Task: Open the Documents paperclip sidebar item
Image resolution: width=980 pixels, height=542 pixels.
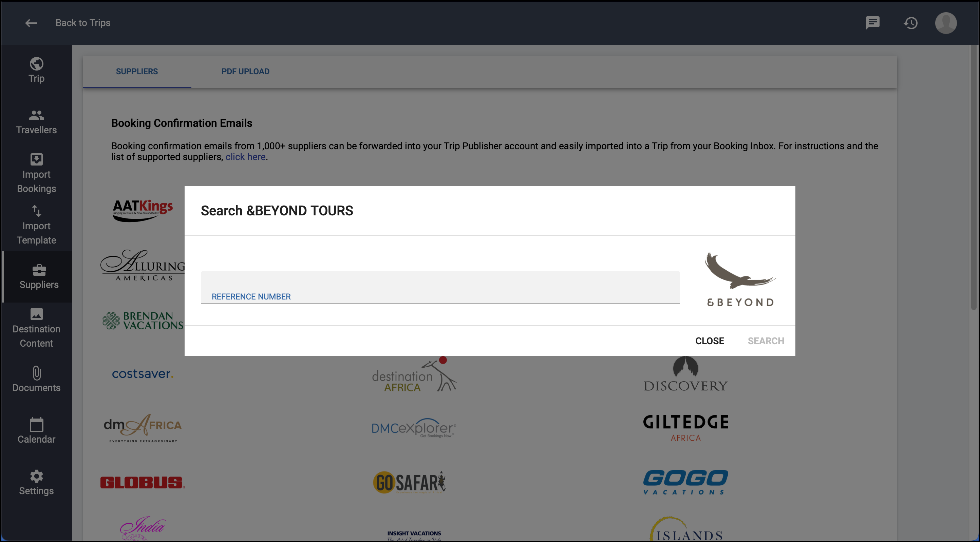Action: point(37,380)
